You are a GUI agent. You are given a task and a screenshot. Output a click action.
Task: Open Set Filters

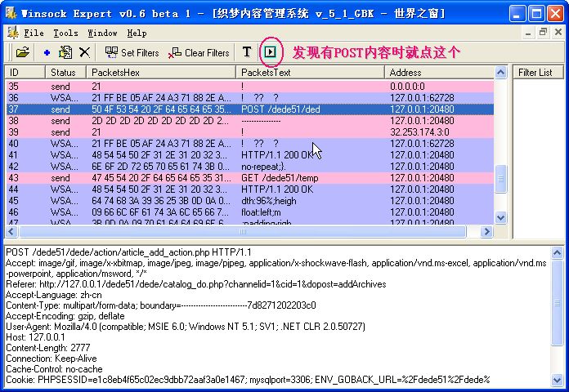coord(132,52)
